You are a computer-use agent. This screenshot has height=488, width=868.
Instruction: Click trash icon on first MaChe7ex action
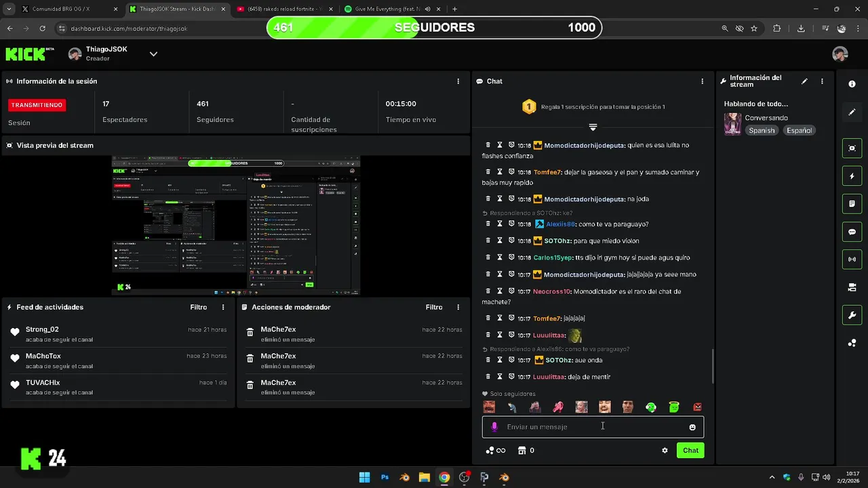pos(250,332)
